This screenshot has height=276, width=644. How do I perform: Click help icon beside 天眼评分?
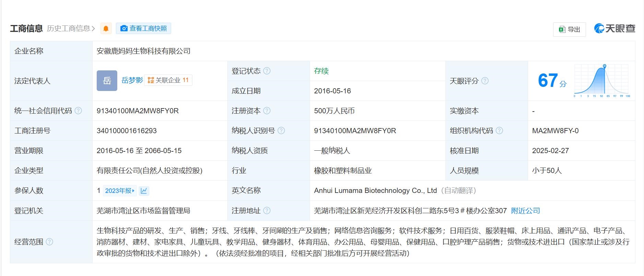(x=485, y=81)
